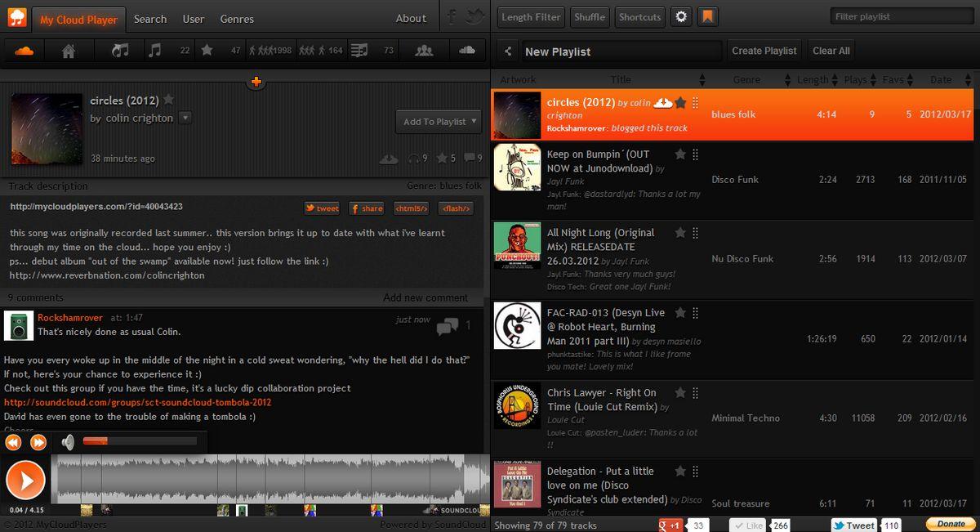Sort playlist by Favs column arrows
Viewport: 980px width, 532px height.
tap(911, 79)
